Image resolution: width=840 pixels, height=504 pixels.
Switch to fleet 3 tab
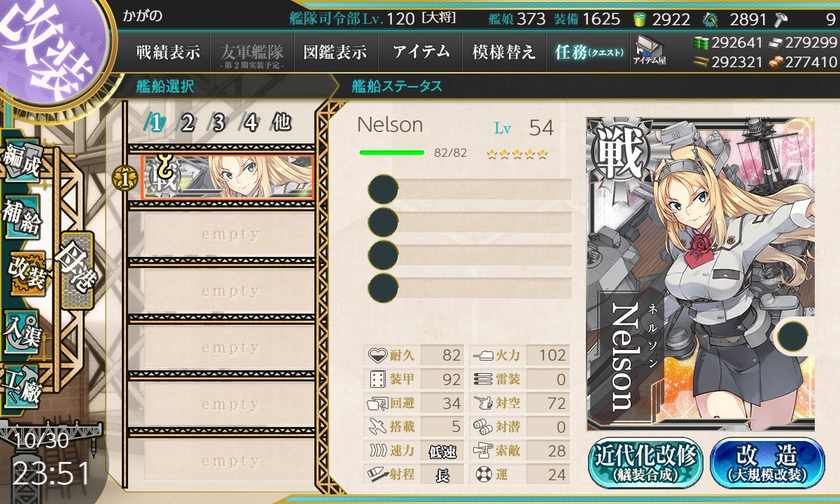coord(217,123)
